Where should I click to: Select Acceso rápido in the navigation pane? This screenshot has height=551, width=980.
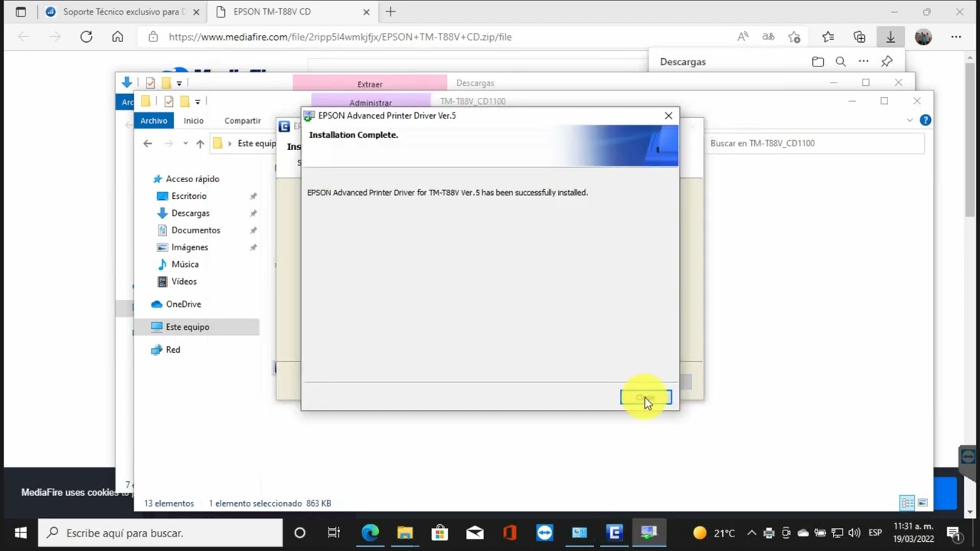coord(192,179)
